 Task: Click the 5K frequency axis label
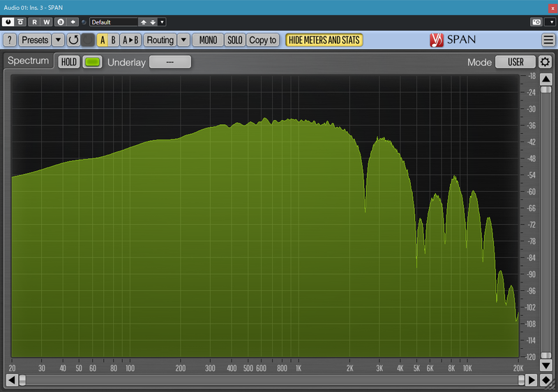[416, 368]
